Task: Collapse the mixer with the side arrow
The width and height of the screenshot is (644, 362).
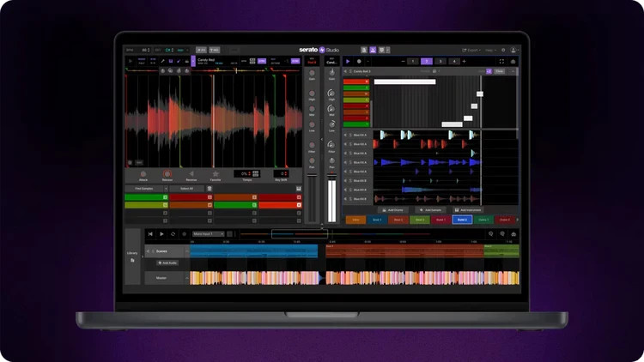Action: coord(322,140)
